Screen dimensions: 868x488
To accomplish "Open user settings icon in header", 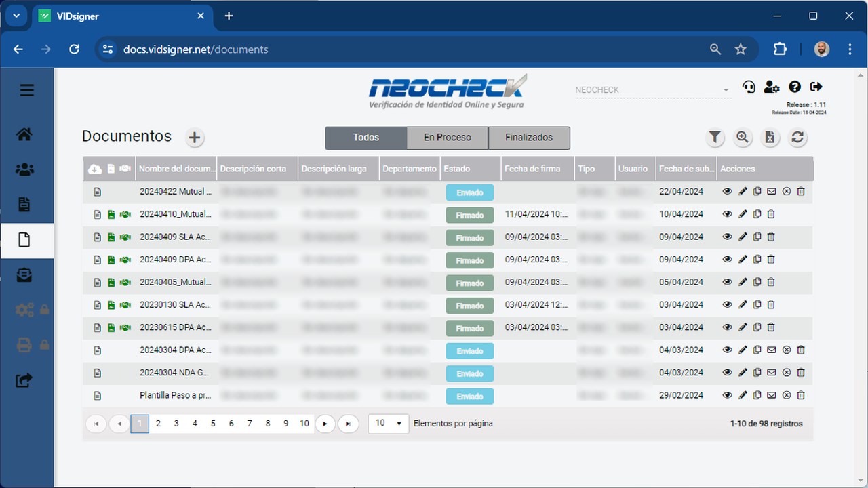I will point(771,87).
